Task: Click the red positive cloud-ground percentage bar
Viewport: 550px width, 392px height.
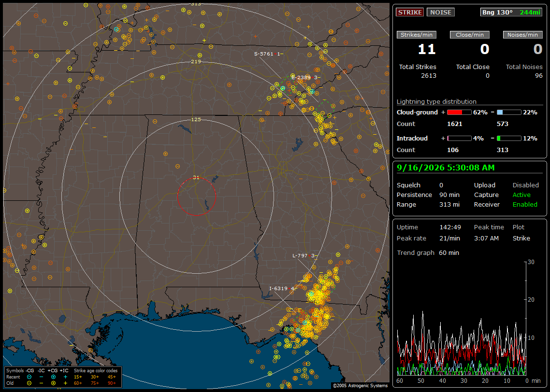Action: [x=459, y=112]
